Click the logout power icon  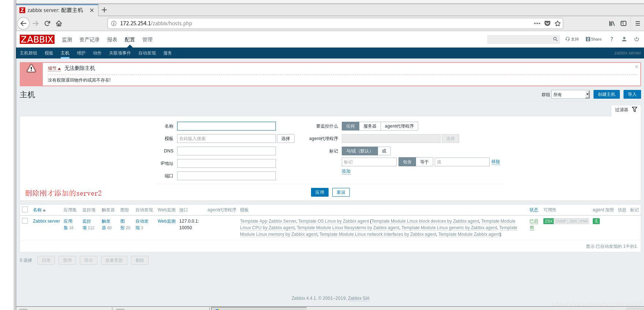(x=637, y=39)
